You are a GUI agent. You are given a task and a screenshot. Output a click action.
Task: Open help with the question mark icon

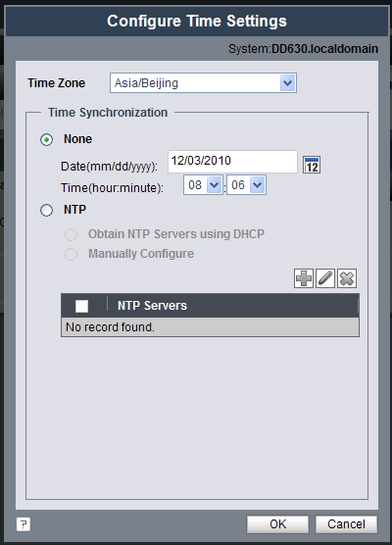[x=24, y=524]
